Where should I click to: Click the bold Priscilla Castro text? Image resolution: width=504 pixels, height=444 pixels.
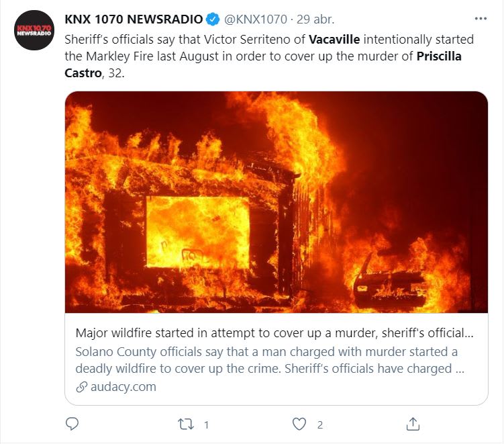point(439,56)
